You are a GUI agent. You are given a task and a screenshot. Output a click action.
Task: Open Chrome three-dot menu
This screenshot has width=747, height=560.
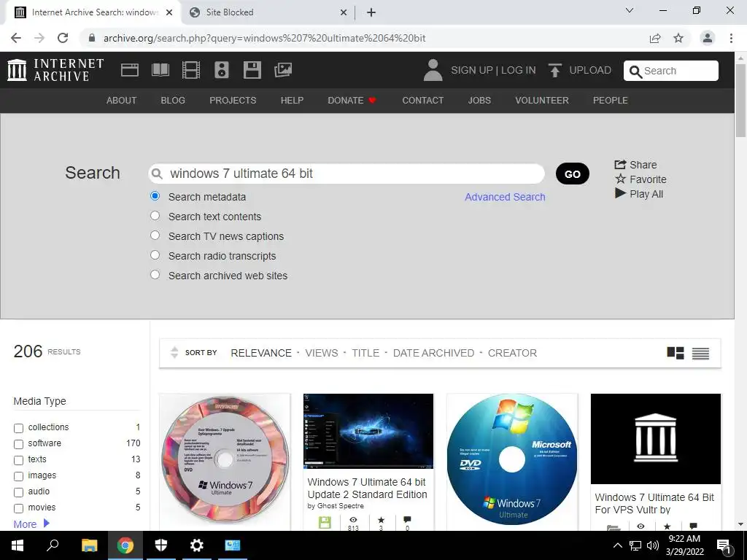[731, 38]
